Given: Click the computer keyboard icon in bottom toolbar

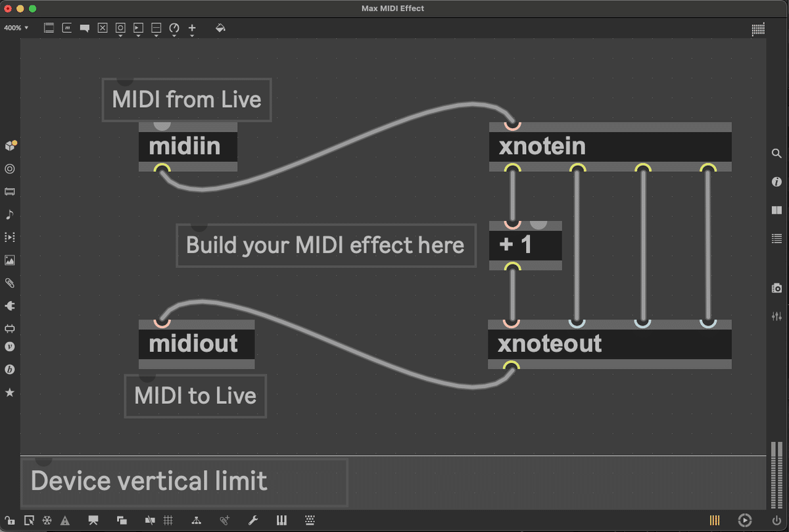Looking at the screenshot, I should (x=310, y=520).
